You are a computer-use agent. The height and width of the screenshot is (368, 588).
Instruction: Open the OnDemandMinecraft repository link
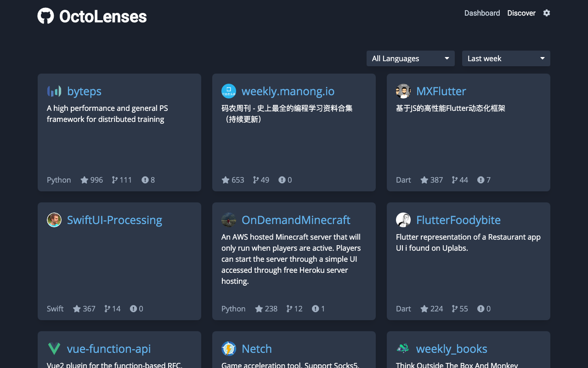296,220
